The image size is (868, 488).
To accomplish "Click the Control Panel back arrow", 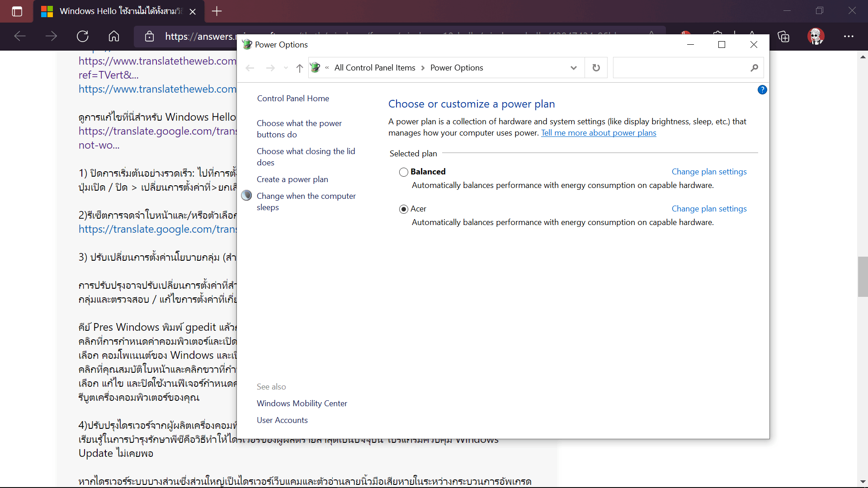I will click(x=250, y=68).
